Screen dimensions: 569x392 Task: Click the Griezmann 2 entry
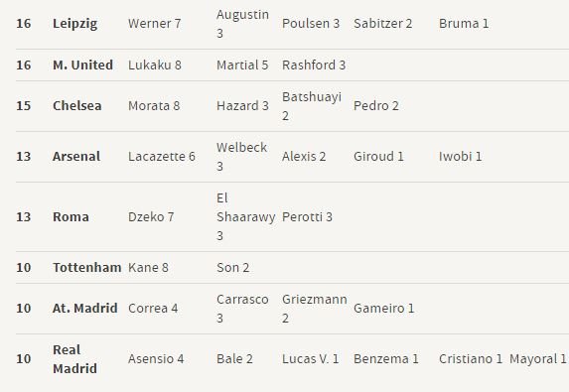point(315,309)
